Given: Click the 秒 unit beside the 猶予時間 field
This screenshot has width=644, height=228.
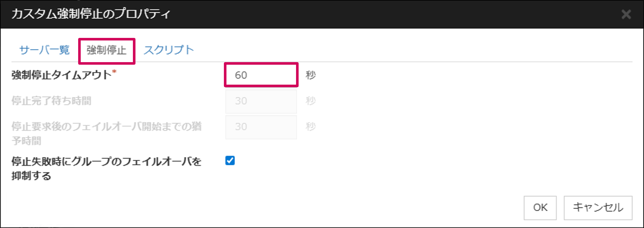Looking at the screenshot, I should point(311,127).
